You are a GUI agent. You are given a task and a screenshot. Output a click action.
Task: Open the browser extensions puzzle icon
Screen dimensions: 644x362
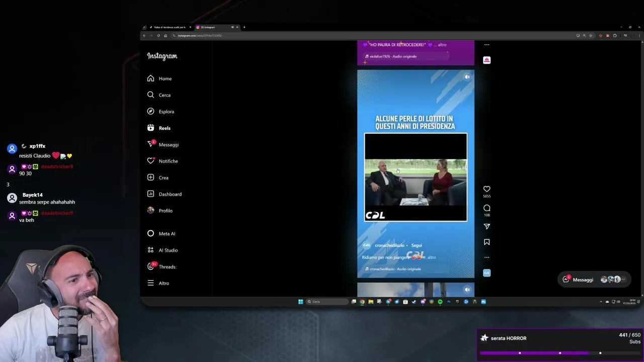tap(615, 36)
